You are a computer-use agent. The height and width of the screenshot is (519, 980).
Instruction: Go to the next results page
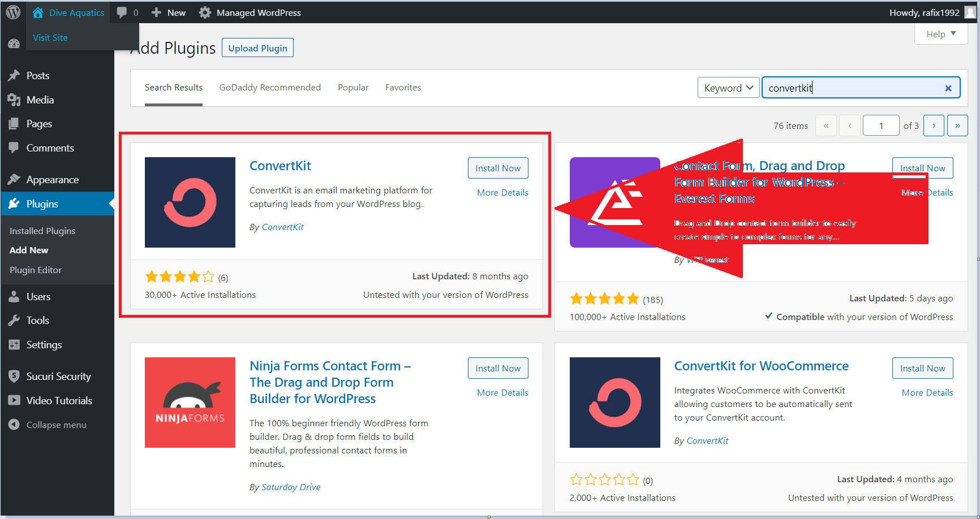[934, 125]
